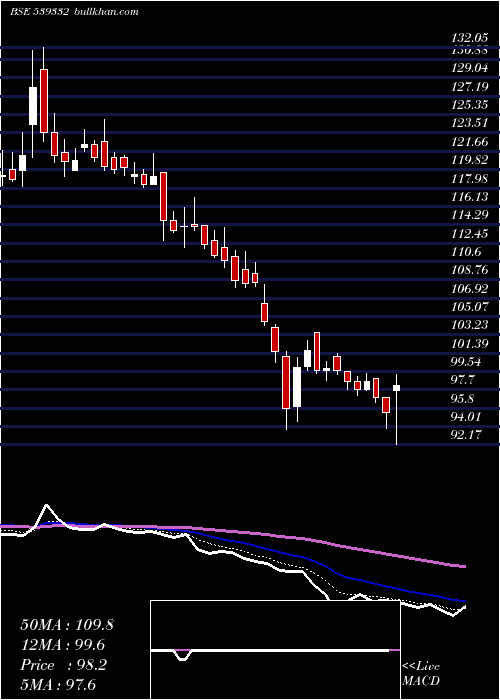Click the 112.45 price axis label
The image size is (500, 700).
(x=469, y=233)
